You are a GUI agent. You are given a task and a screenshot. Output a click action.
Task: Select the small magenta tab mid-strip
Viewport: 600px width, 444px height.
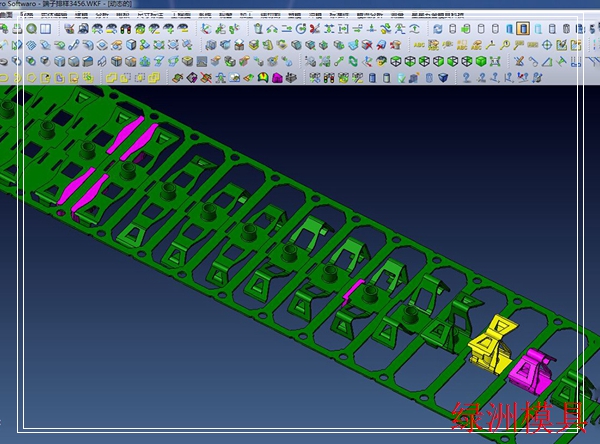[352, 292]
